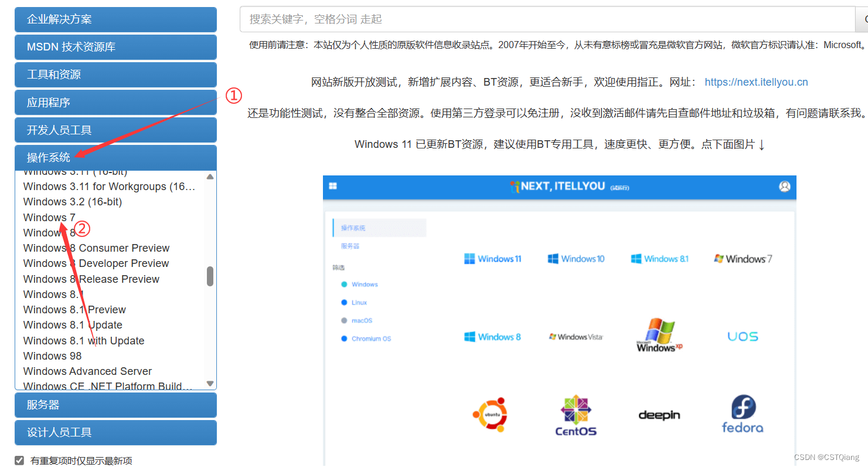This screenshot has height=467, width=868.
Task: Expand the MSDN 技术资源库 section
Action: (x=115, y=47)
